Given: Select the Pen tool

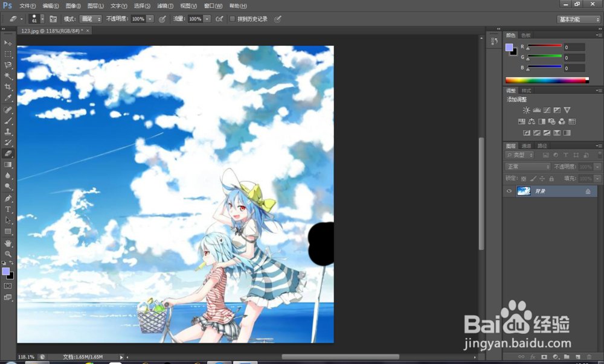Looking at the screenshot, I should 8,199.
